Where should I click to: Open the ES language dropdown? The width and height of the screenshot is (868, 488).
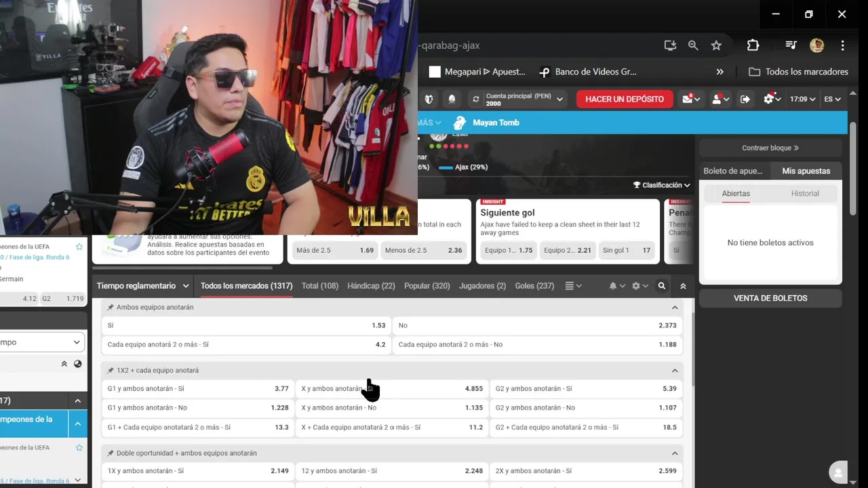tap(832, 99)
